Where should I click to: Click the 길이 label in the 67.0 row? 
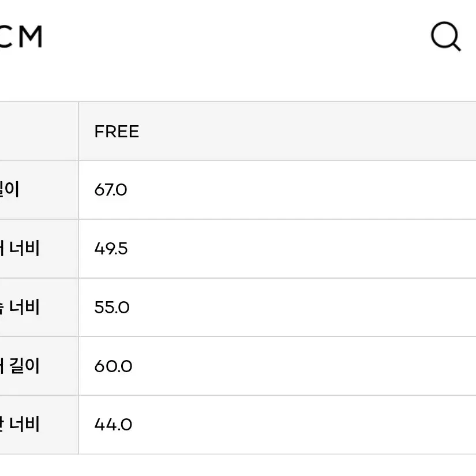(x=9, y=189)
